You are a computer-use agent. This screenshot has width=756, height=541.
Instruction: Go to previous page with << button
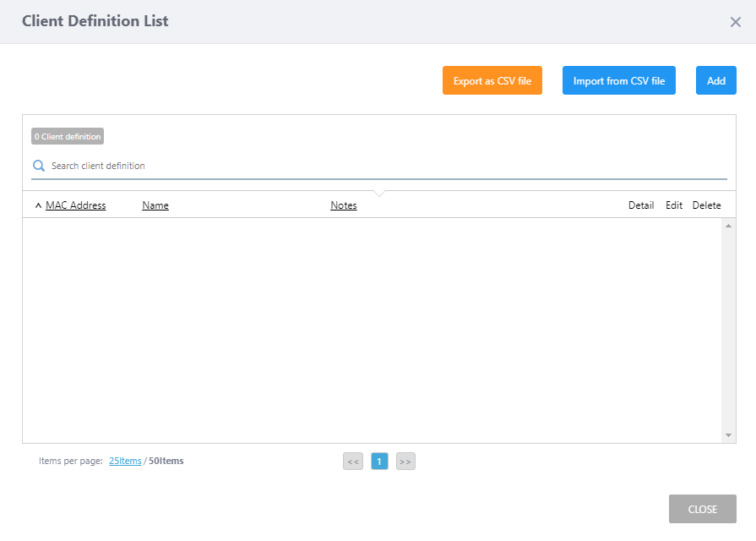pos(353,462)
